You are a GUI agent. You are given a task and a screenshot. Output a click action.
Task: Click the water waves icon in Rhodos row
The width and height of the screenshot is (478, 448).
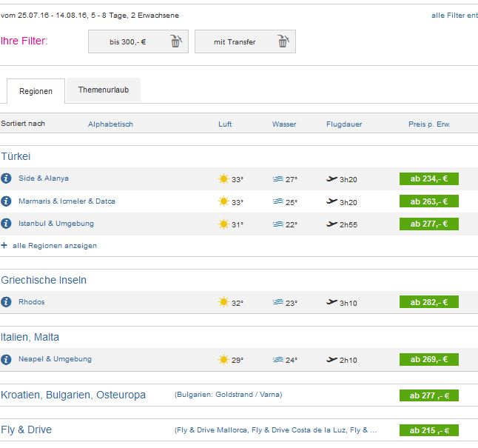(x=278, y=302)
